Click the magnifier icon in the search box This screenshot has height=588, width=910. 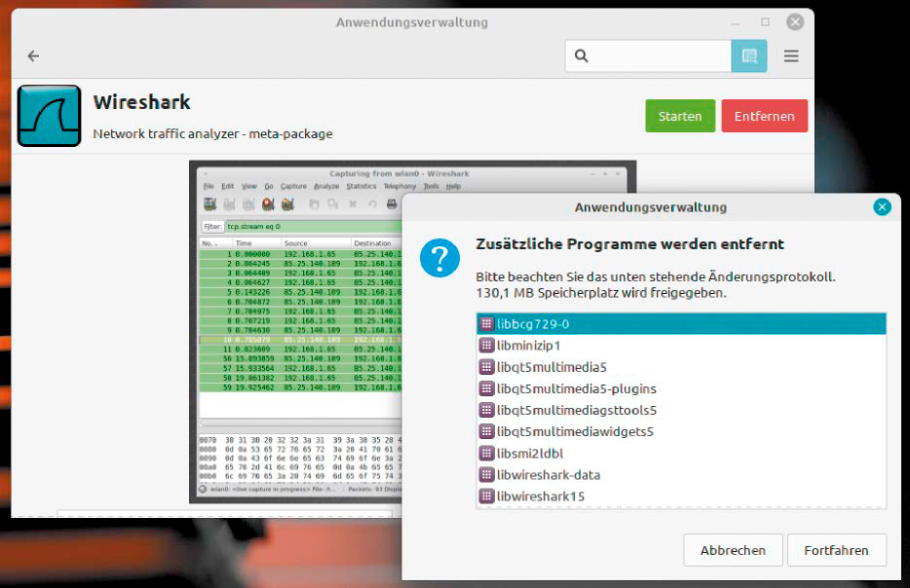coord(581,55)
